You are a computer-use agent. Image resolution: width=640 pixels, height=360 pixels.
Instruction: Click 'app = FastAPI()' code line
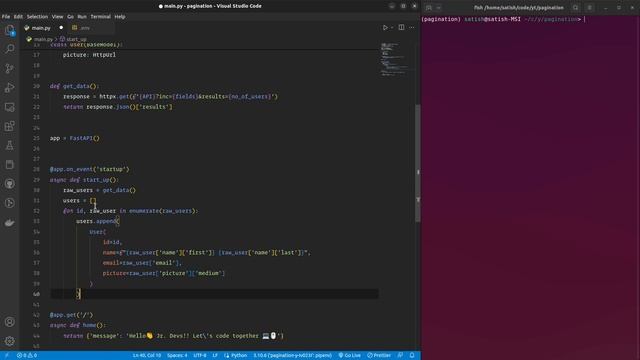point(75,138)
